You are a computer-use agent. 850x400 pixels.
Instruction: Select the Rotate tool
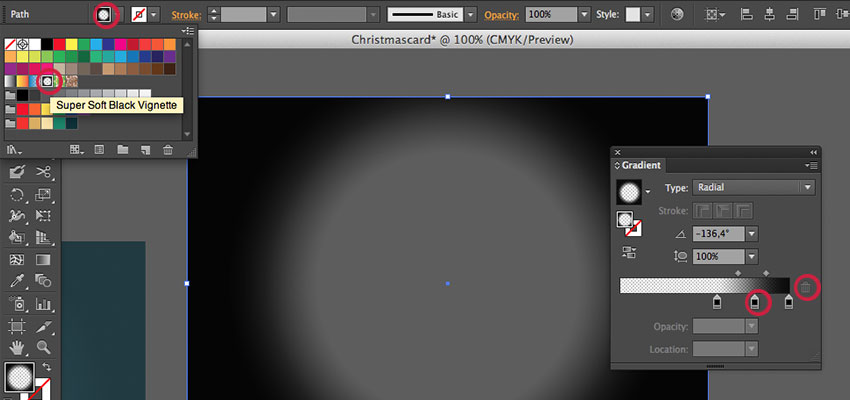pos(17,194)
